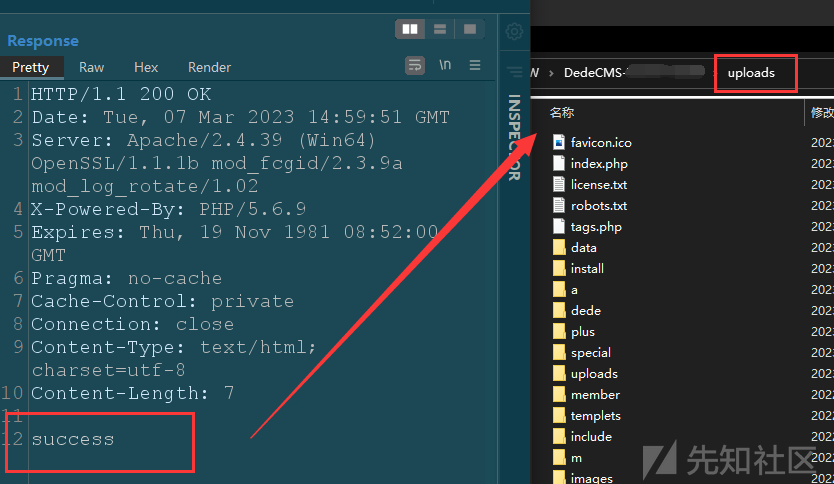
Task: Open the vertical INSPECTOR side tab
Action: 514,137
